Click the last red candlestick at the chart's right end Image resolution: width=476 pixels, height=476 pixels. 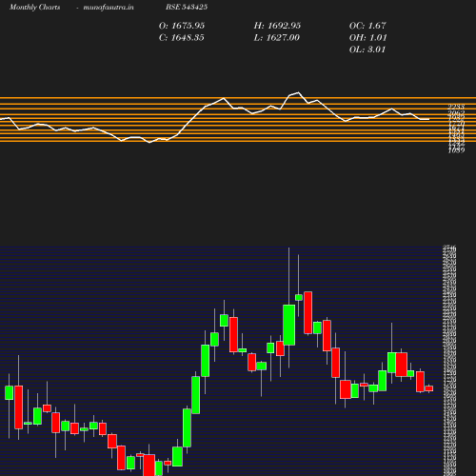click(x=429, y=388)
